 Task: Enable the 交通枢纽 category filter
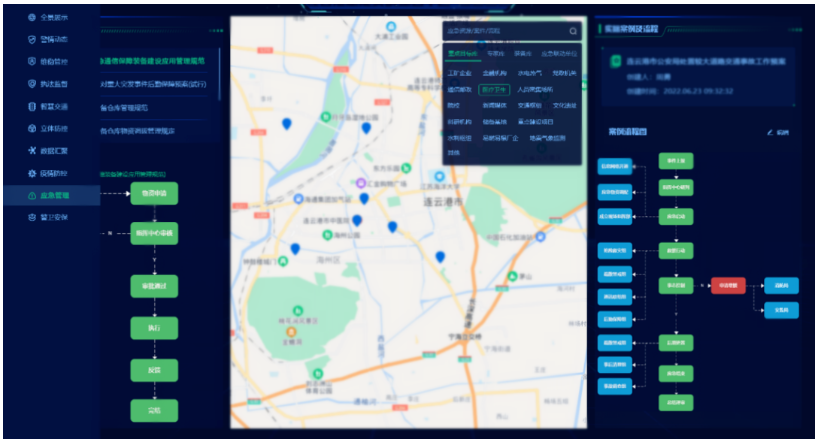tap(530, 105)
